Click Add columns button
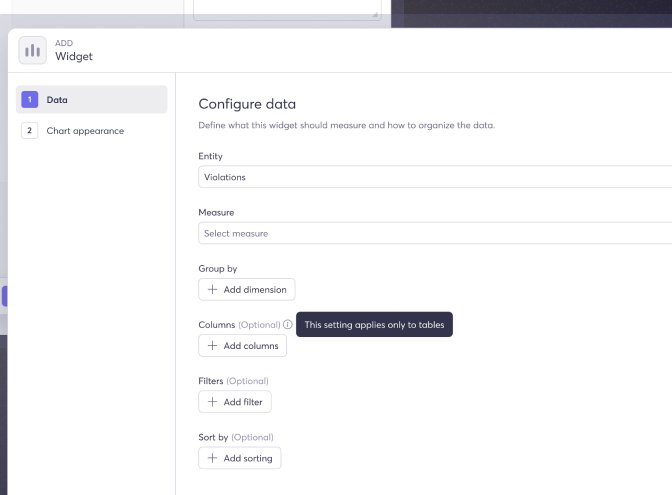Viewport: 672px width, 495px height. click(243, 345)
